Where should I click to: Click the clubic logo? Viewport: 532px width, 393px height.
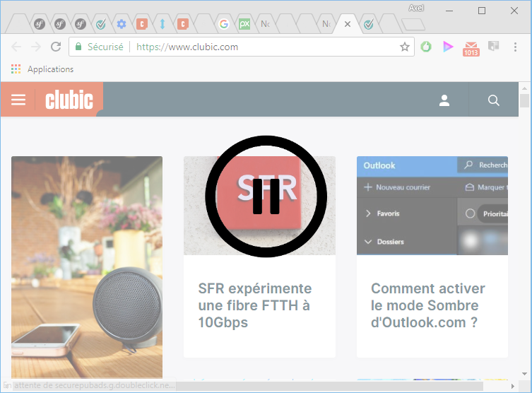click(x=69, y=100)
